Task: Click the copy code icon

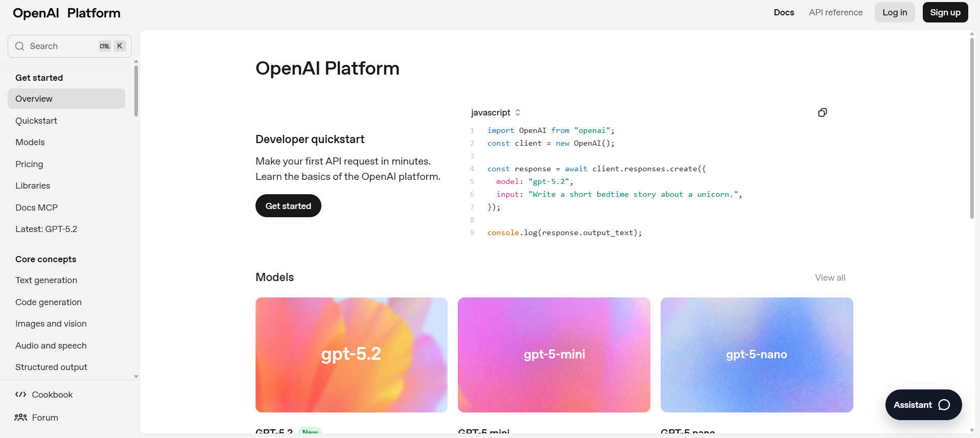Action: tap(822, 112)
